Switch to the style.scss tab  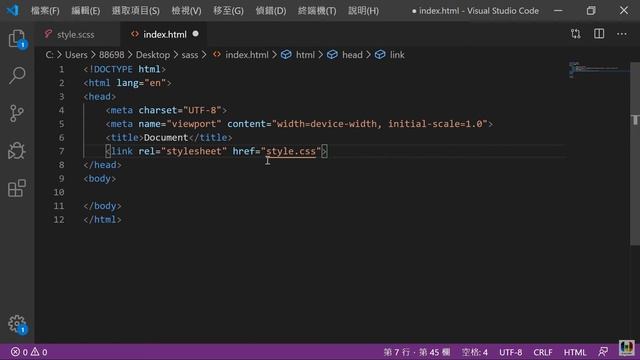76,34
